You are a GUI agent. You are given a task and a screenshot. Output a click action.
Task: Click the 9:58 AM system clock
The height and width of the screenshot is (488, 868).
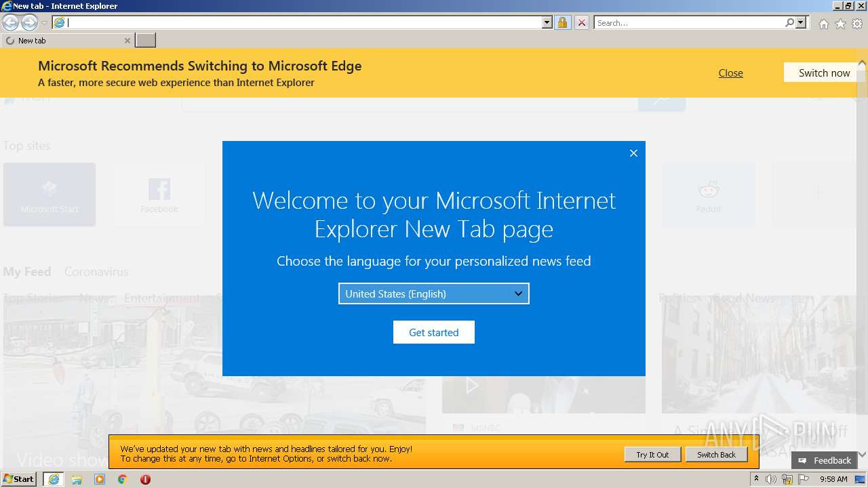[833, 479]
